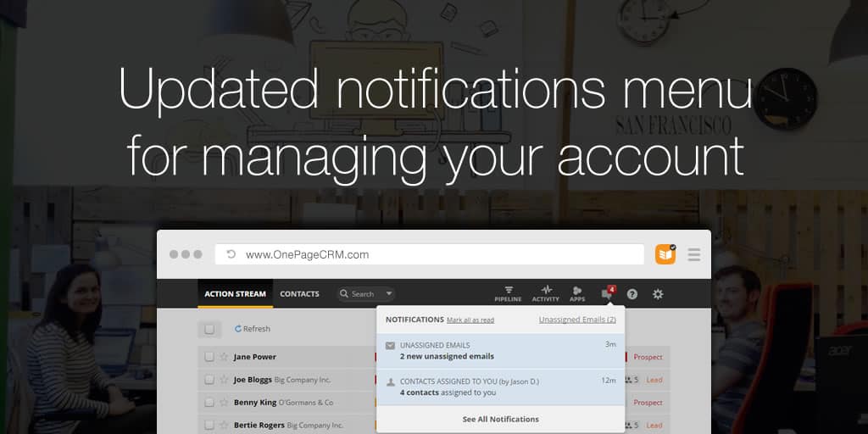Open the browser hamburger menu
This screenshot has width=868, height=434.
tap(693, 254)
